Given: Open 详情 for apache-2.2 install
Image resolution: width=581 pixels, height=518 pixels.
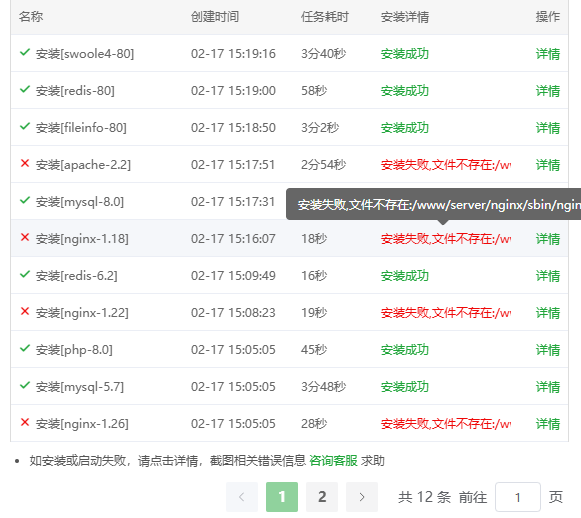Looking at the screenshot, I should tap(548, 165).
